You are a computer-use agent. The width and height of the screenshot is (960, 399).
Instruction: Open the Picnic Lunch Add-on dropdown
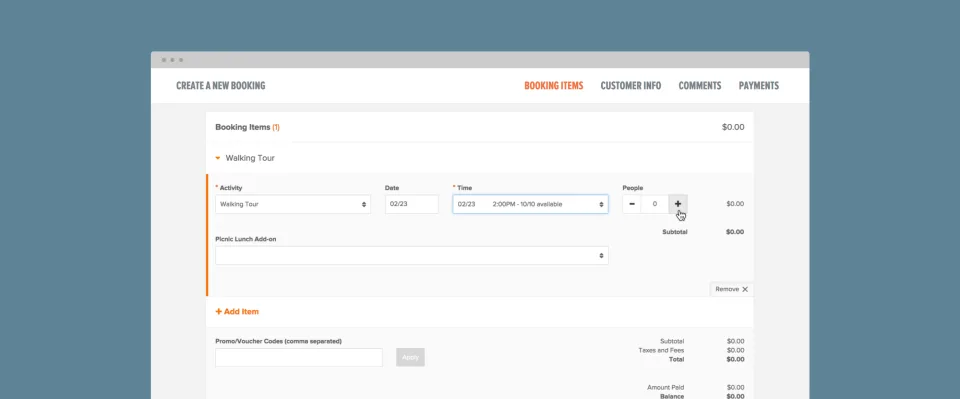pyautogui.click(x=411, y=256)
